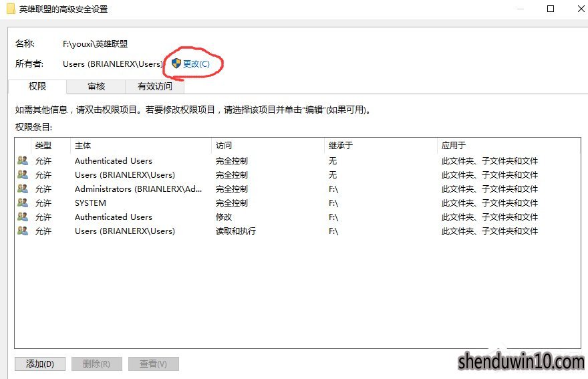Click user icon of Authenticated Users 修改 row
588x379 pixels.
pyautogui.click(x=23, y=217)
